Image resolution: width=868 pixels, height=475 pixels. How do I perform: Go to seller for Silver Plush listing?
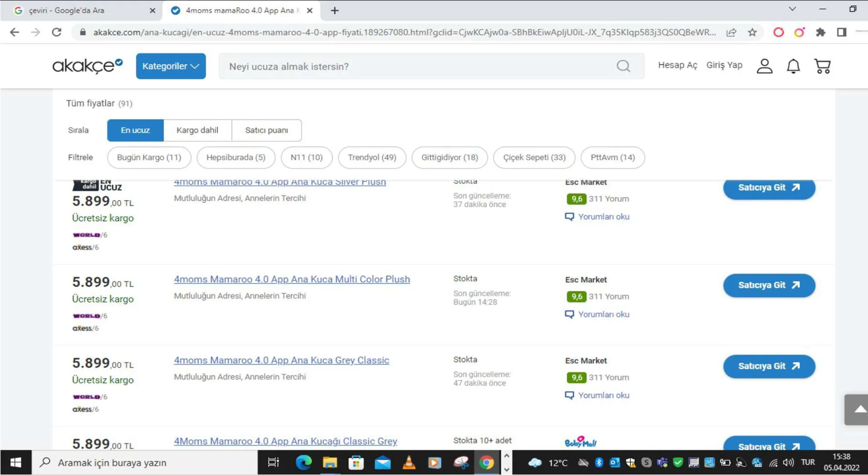click(769, 188)
